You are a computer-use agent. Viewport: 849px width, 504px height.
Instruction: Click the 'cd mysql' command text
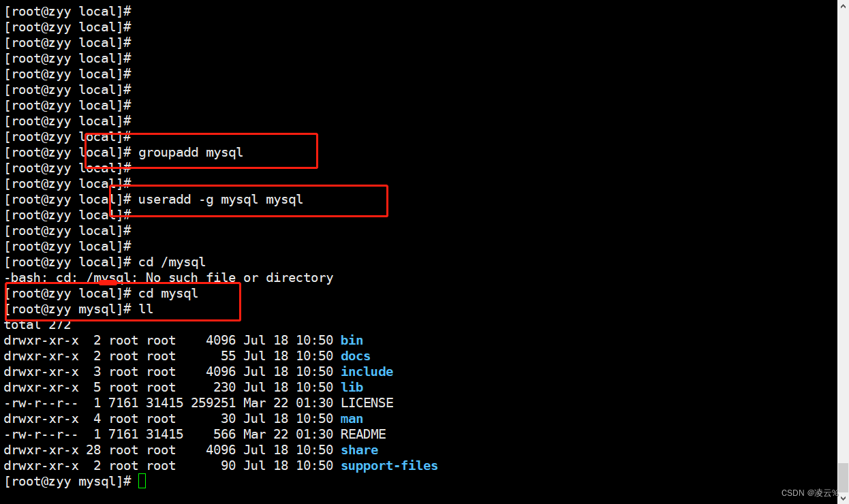(x=168, y=294)
